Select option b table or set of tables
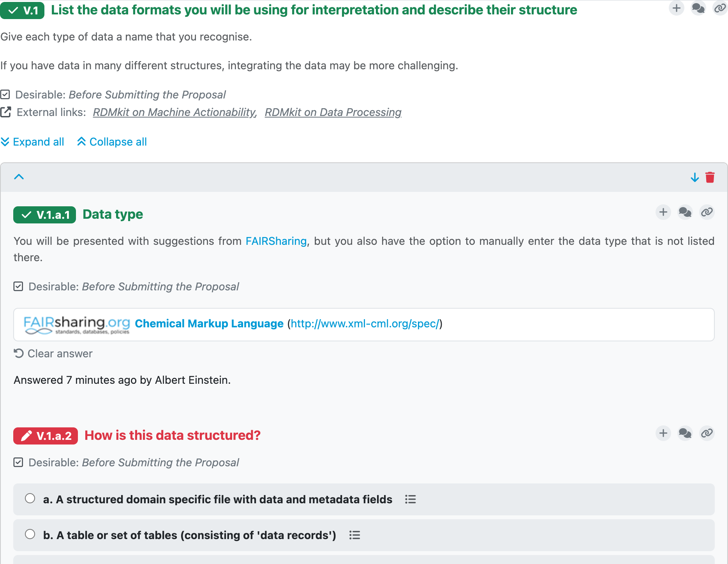Screen dimensions: 728x564 click(x=30, y=534)
